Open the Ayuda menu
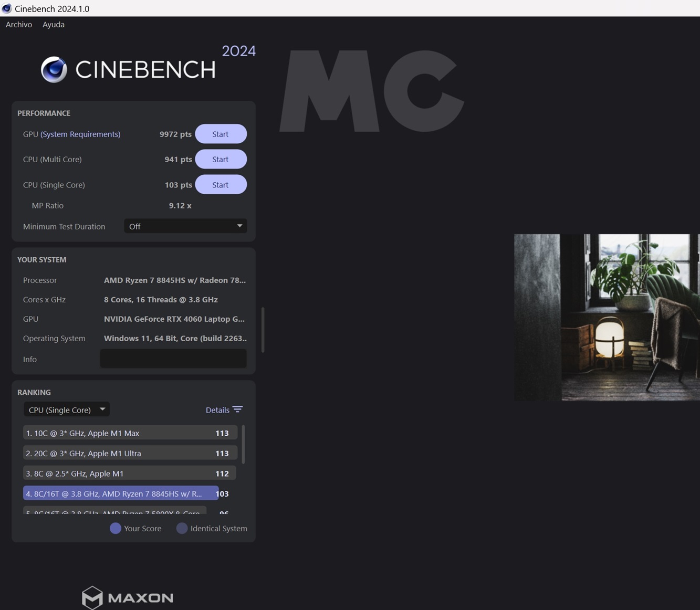 click(x=54, y=25)
